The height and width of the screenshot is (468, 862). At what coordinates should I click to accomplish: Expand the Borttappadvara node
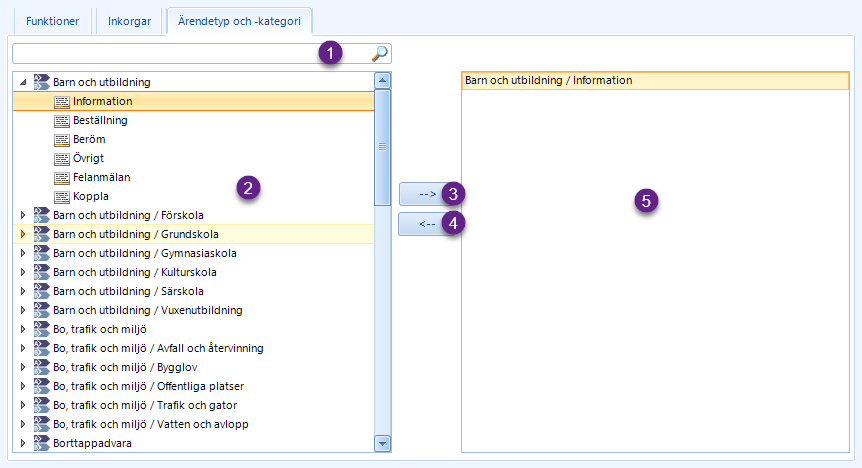coord(23,443)
